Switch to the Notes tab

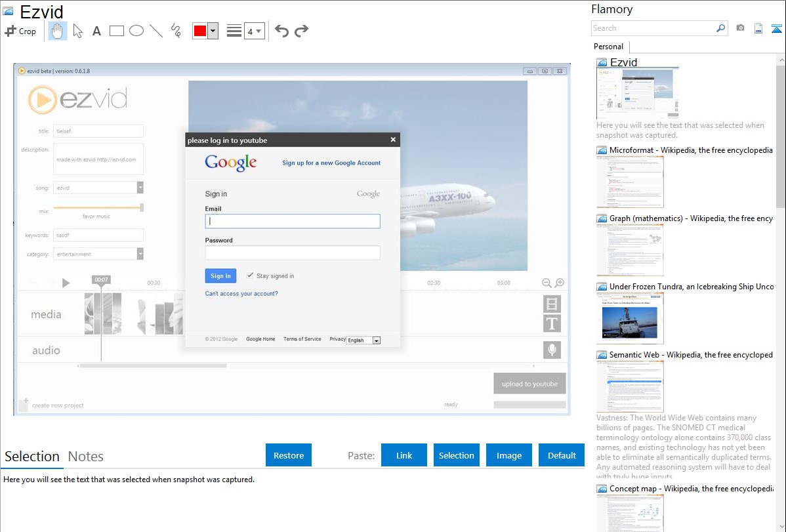(85, 457)
